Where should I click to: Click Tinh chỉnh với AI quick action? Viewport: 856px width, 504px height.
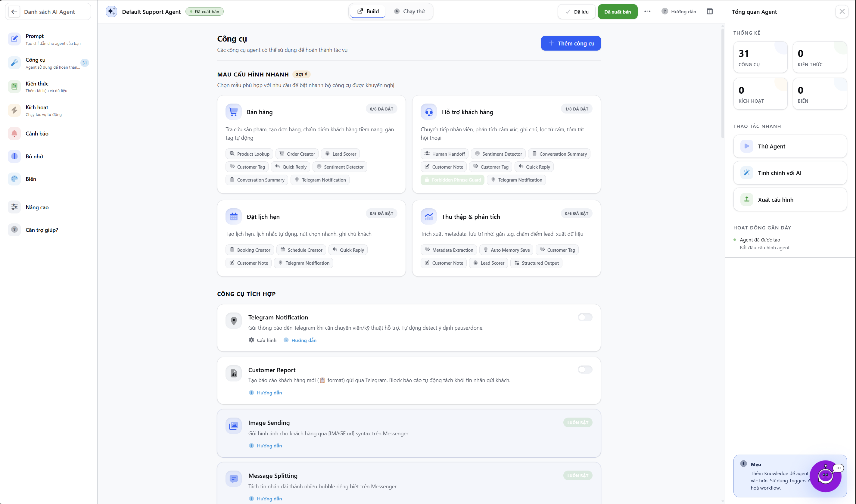(790, 173)
